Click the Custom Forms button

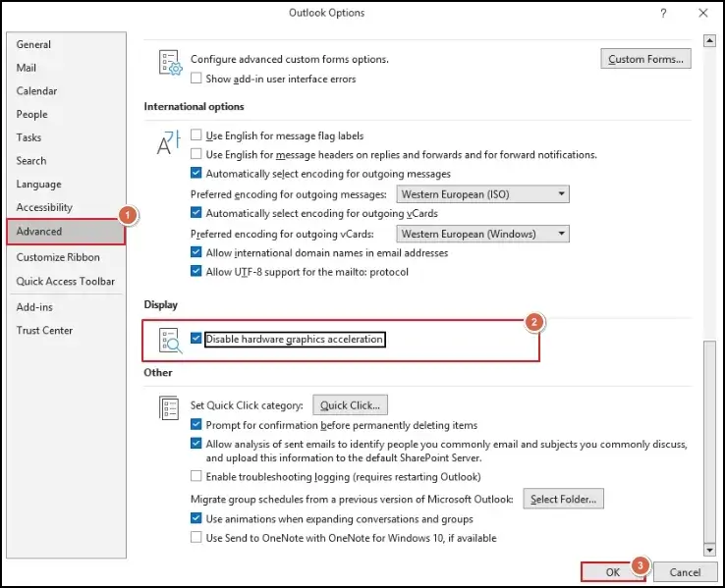[x=646, y=59]
